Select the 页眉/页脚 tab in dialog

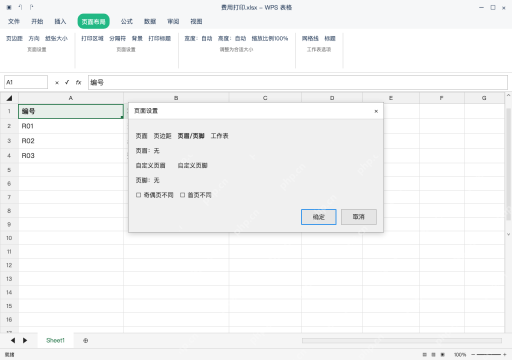pos(191,136)
